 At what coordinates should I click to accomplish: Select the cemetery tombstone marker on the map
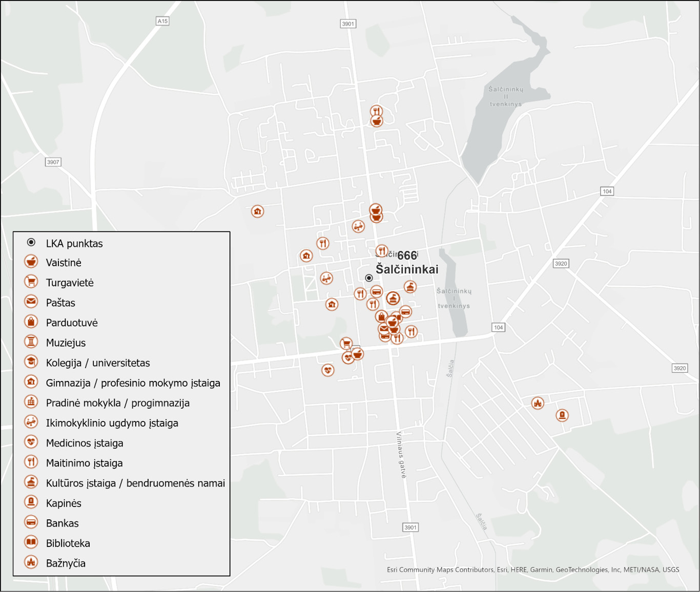[x=562, y=415]
